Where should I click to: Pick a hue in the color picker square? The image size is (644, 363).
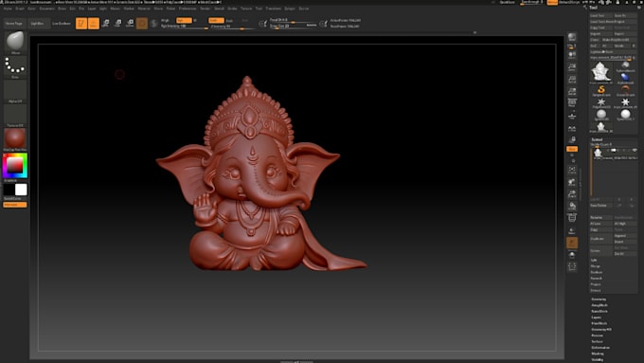pos(15,166)
